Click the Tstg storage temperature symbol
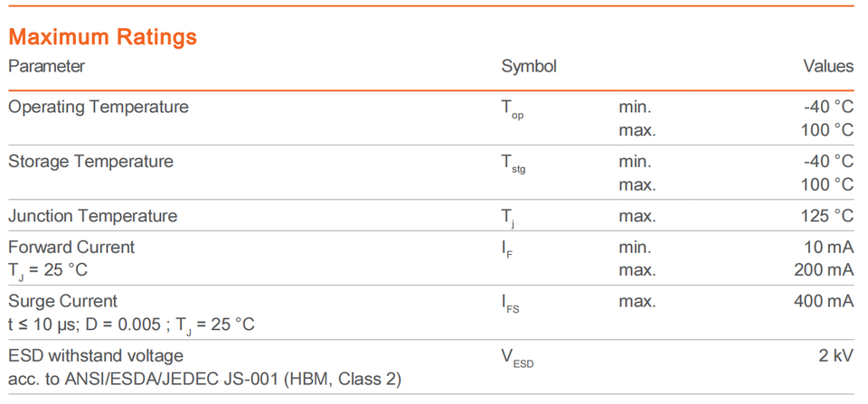Viewport: 868px width, 404px height. pyautogui.click(x=513, y=164)
